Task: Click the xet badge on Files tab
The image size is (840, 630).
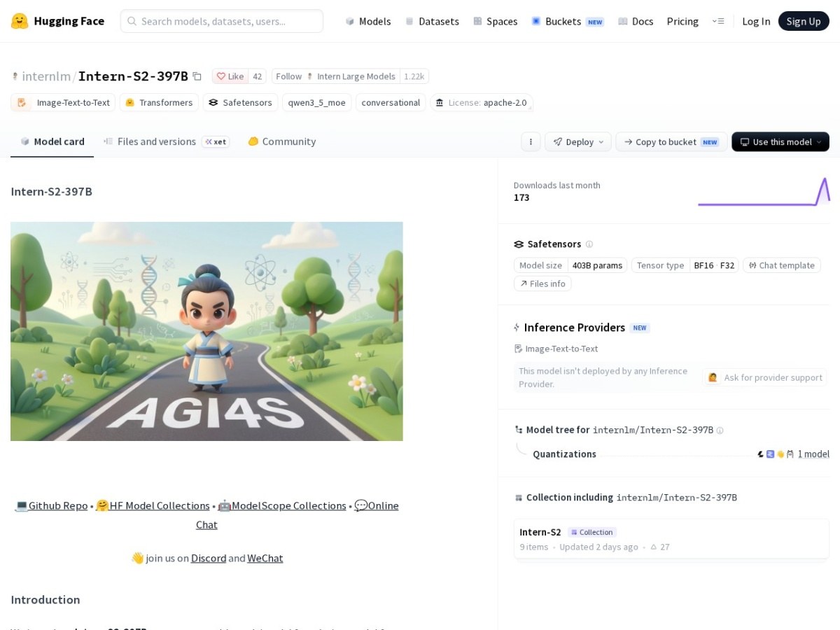Action: pos(216,141)
